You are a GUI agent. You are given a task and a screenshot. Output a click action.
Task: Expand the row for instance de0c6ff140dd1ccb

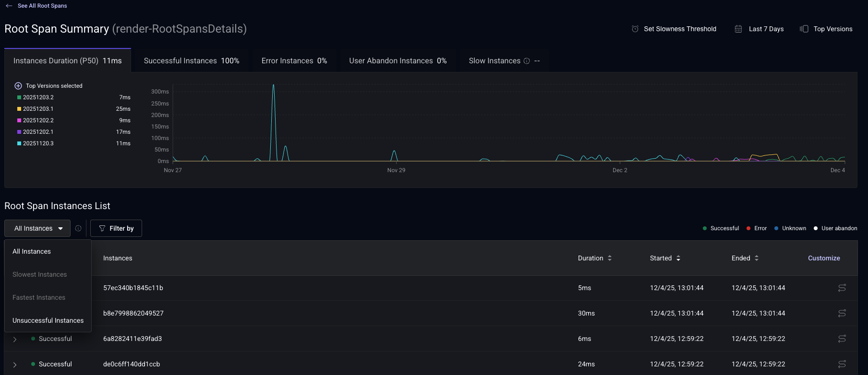click(x=15, y=364)
